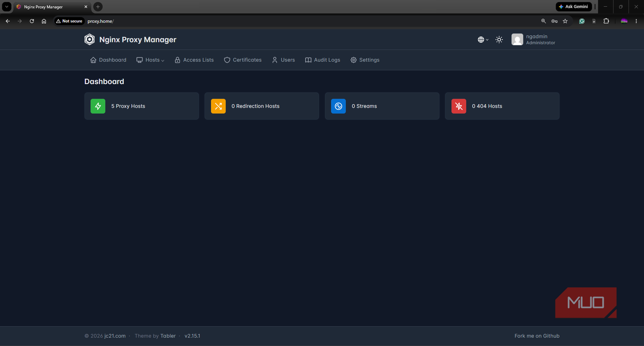Screen dimensions: 644x346
Task: Open the Audit Logs page
Action: pos(322,60)
